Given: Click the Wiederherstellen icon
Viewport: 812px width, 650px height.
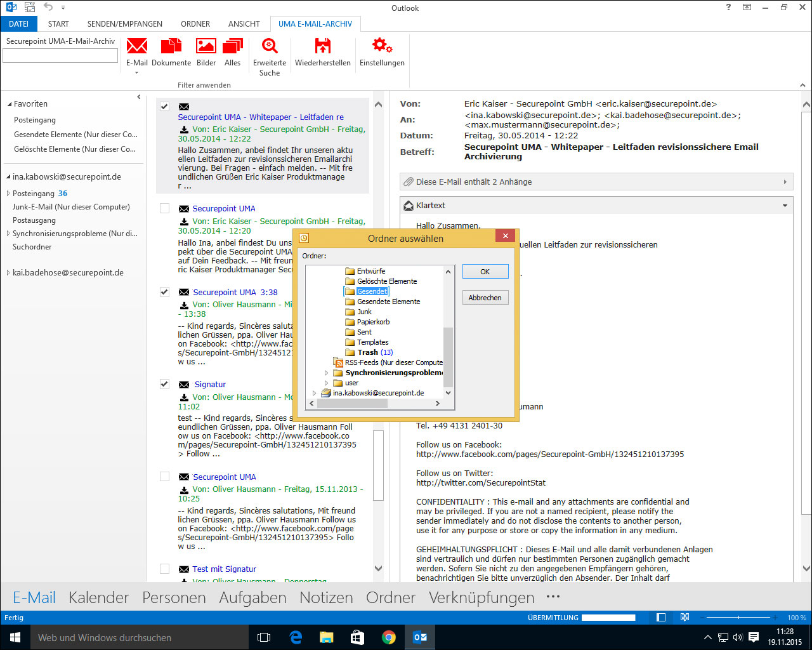Looking at the screenshot, I should (323, 46).
